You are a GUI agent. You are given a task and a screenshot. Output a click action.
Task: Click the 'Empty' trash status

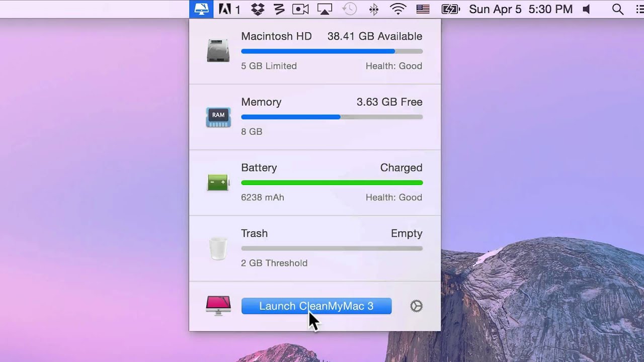(407, 234)
